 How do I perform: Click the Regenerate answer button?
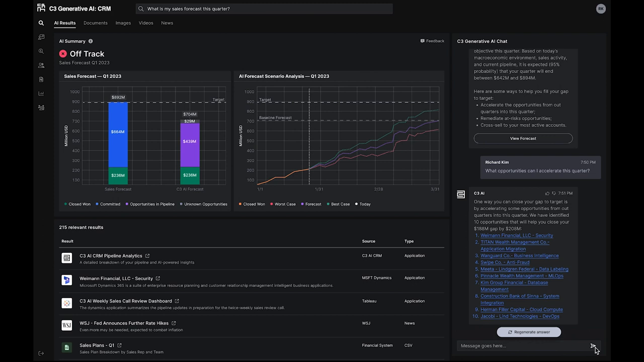529,332
